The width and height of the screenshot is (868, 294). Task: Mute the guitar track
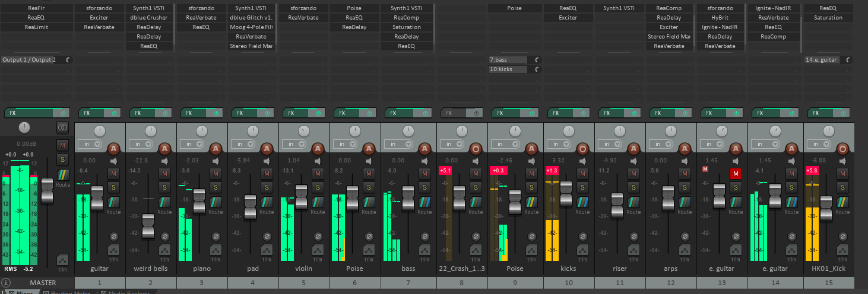tap(114, 173)
